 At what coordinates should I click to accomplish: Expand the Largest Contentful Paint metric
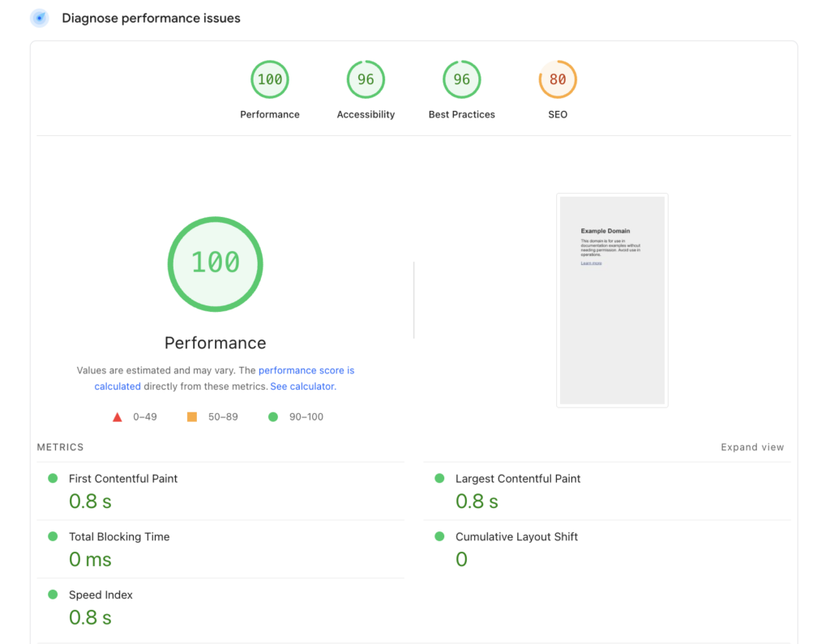coord(517,479)
